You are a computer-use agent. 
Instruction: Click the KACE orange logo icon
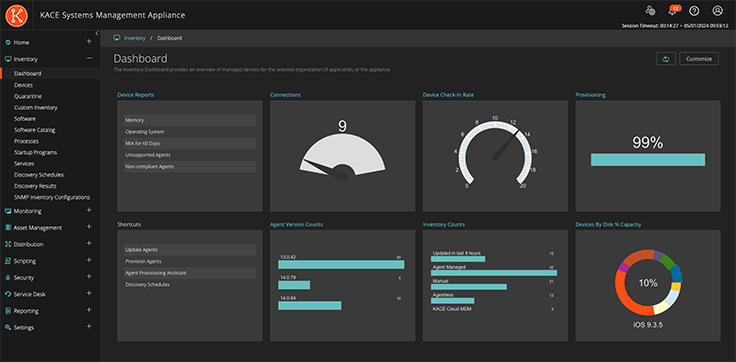16,15
